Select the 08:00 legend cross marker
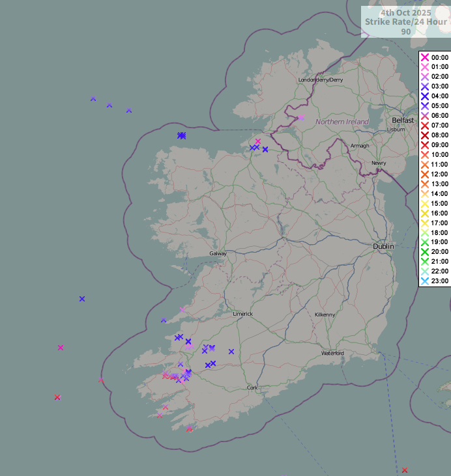 pyautogui.click(x=425, y=135)
